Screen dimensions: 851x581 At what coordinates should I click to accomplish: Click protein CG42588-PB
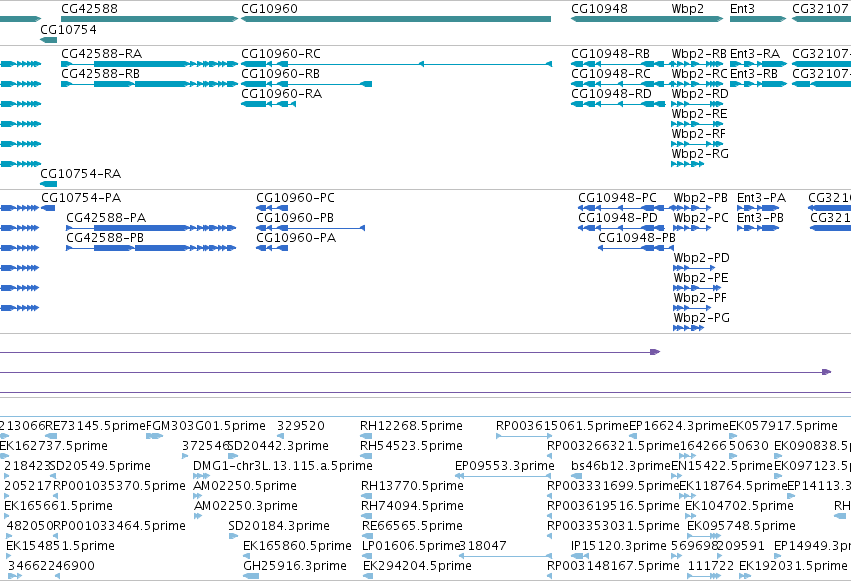151,248
